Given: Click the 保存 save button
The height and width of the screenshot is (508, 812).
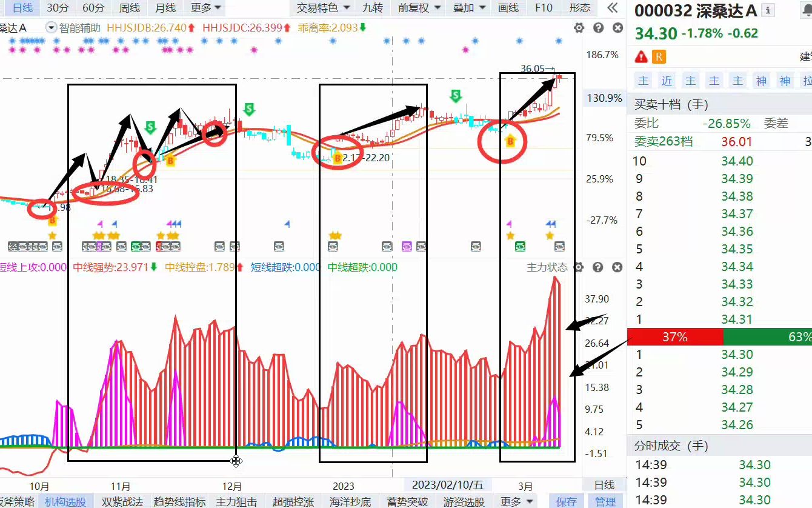Looking at the screenshot, I should [567, 501].
